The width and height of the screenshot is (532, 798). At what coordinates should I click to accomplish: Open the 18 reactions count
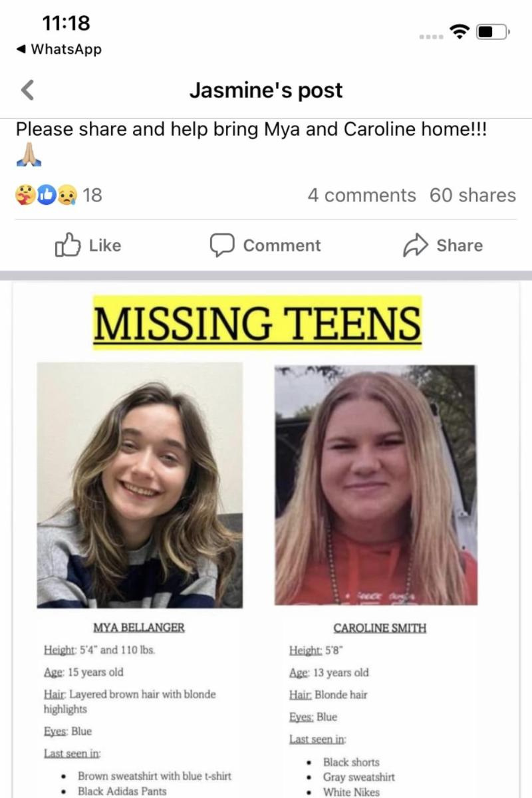coord(92,195)
